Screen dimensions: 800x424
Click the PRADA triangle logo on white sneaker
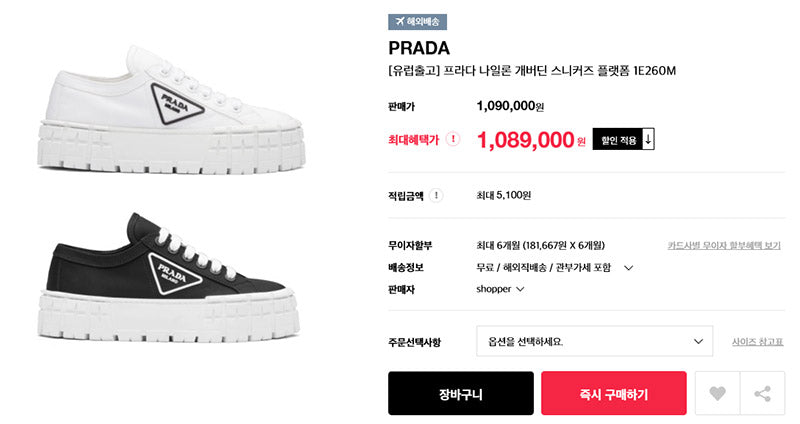coord(176,104)
